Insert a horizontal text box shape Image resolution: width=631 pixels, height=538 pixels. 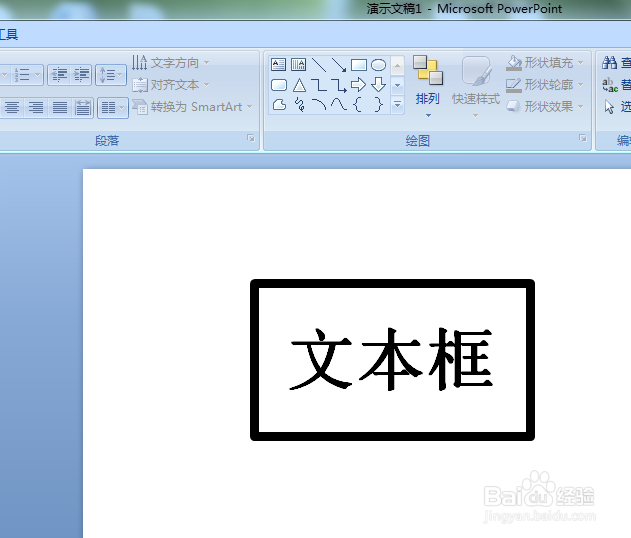pyautogui.click(x=278, y=64)
